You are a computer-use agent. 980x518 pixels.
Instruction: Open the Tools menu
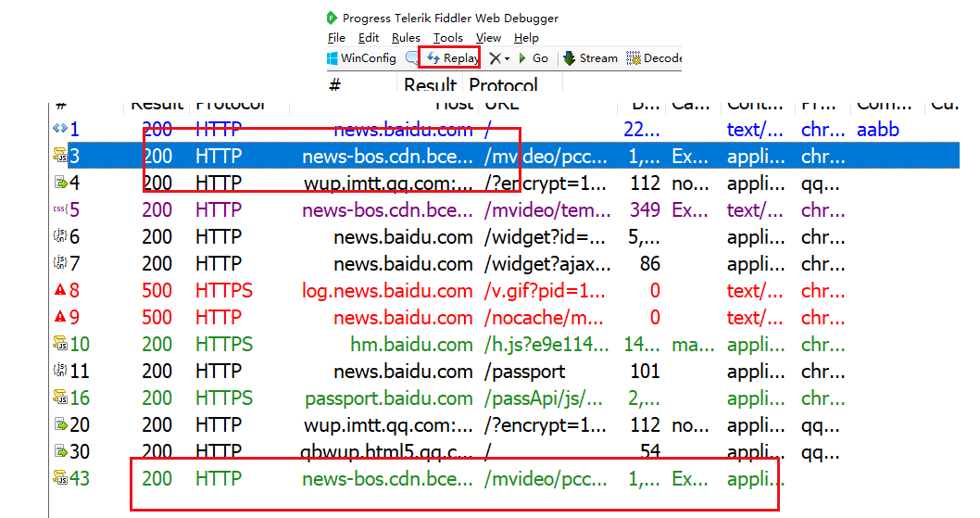448,38
